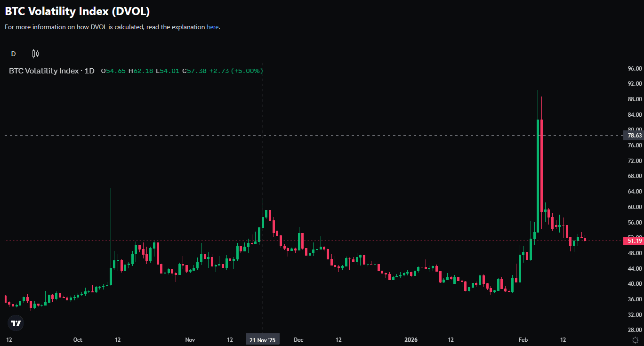
Task: Click the red 51.19 current price label
Action: [635, 241]
